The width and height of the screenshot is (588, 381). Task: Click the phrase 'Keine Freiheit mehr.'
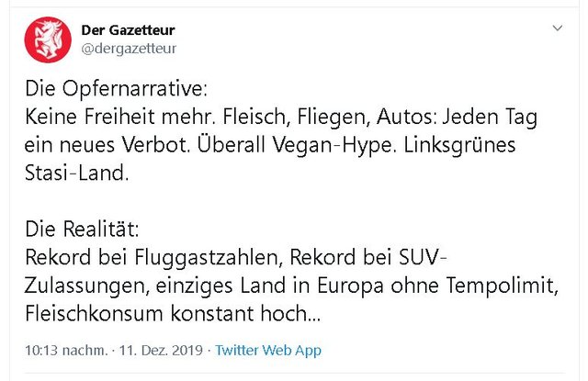[120, 117]
